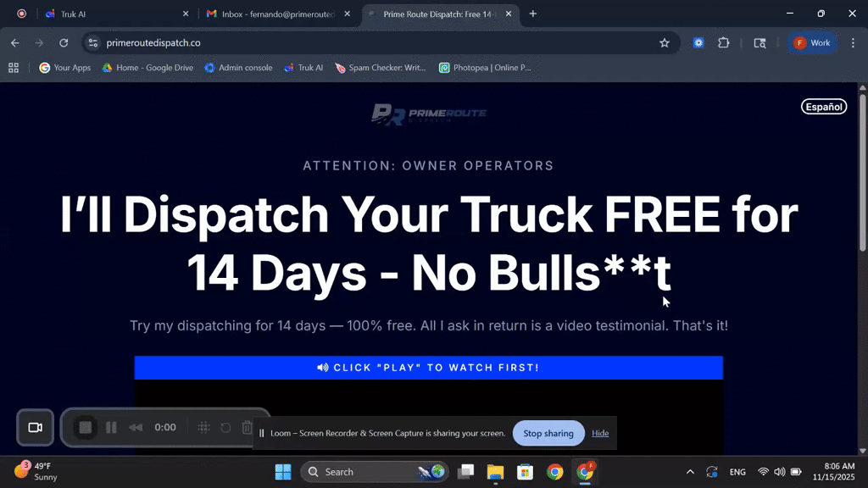Viewport: 868px width, 488px height.
Task: Click the Loom grid drag-handle icon
Action: click(203, 427)
